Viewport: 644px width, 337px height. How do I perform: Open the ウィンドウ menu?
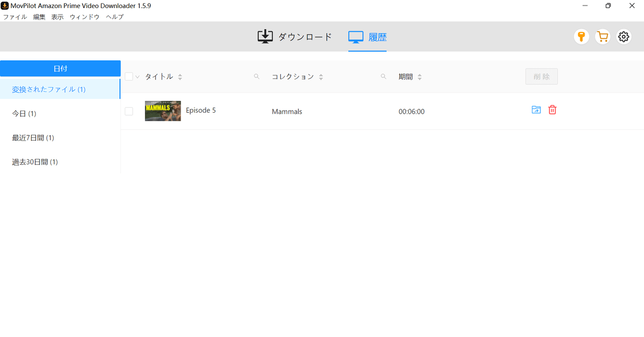coord(85,17)
